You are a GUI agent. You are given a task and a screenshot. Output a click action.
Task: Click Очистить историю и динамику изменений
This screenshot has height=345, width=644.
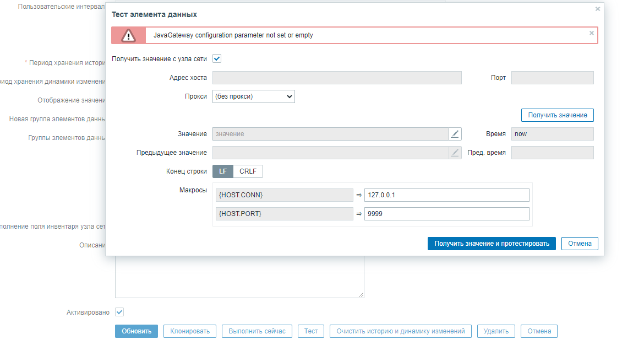coord(401,331)
